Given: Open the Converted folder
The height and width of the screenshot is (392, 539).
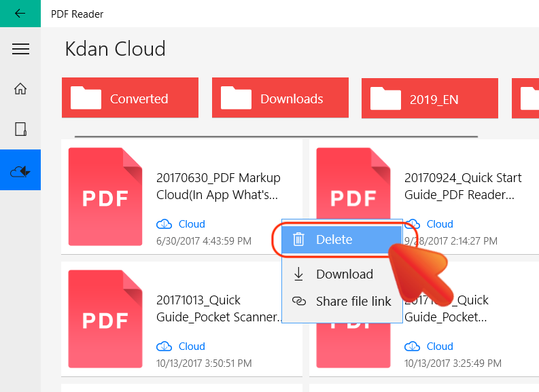Looking at the screenshot, I should (130, 98).
